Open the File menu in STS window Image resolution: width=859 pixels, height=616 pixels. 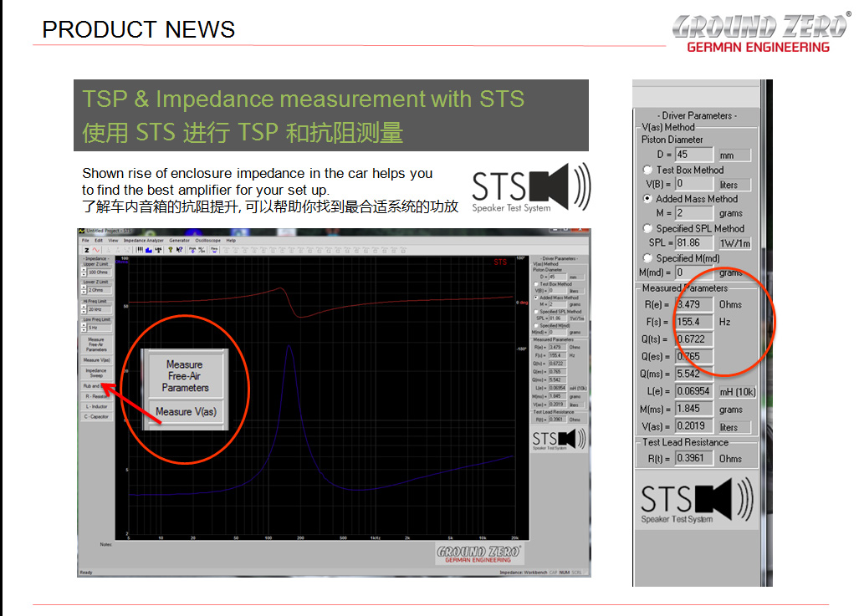[85, 241]
